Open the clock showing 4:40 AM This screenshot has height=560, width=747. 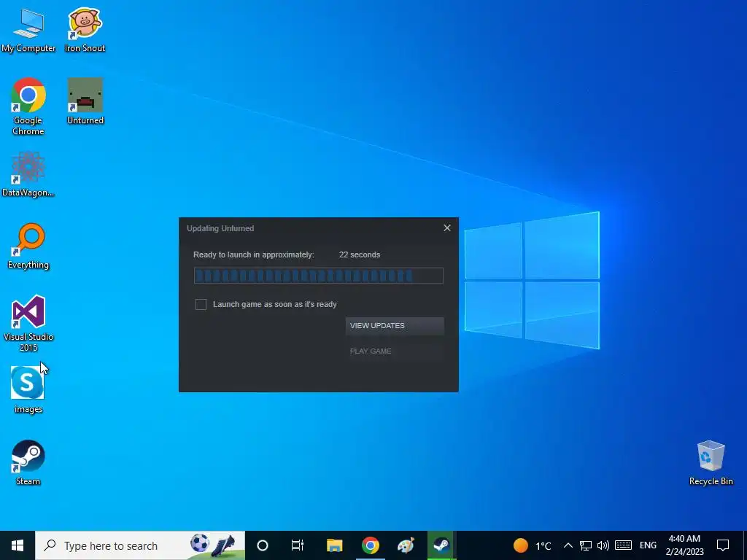684,545
